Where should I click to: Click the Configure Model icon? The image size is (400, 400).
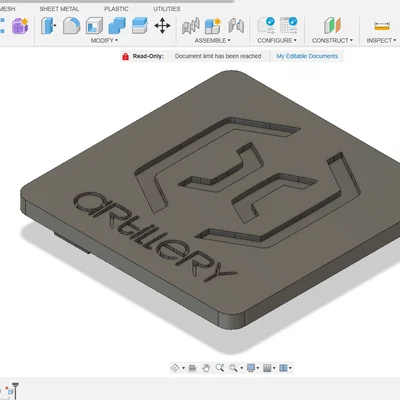(266, 25)
